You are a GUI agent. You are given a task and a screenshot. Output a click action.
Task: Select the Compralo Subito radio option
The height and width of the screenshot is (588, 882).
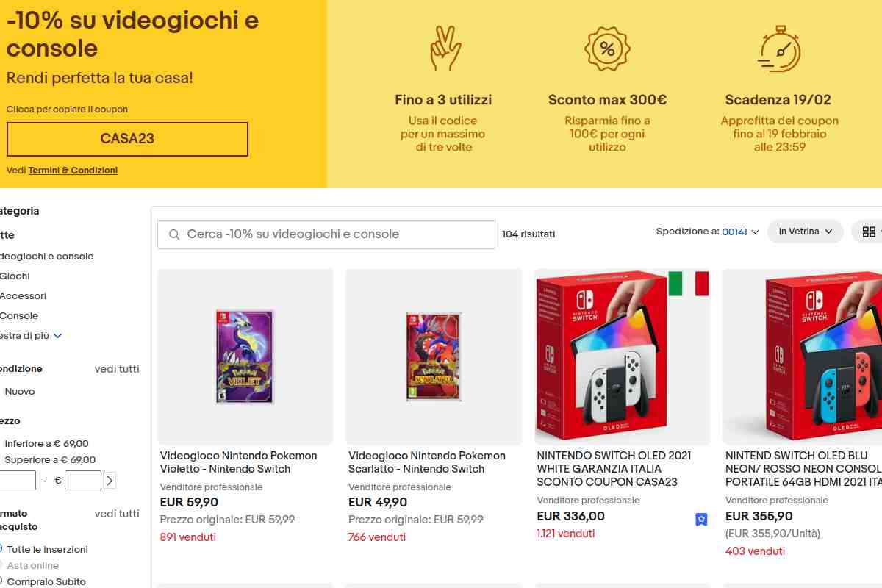(1, 581)
